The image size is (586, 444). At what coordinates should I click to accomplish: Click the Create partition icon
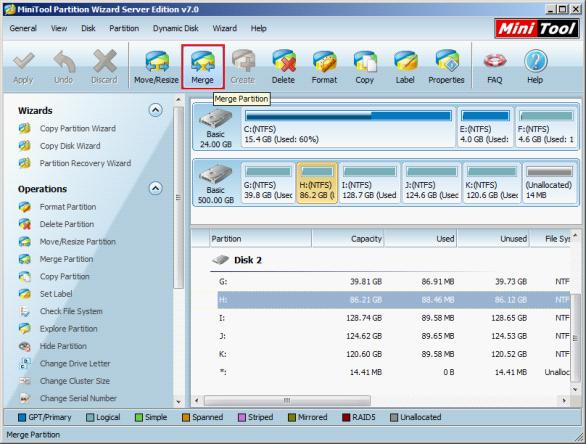tap(243, 67)
